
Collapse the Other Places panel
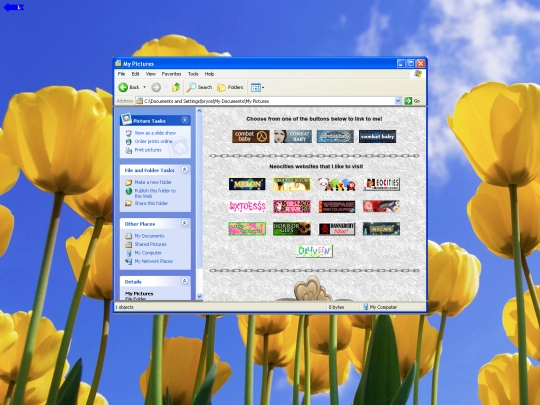185,223
